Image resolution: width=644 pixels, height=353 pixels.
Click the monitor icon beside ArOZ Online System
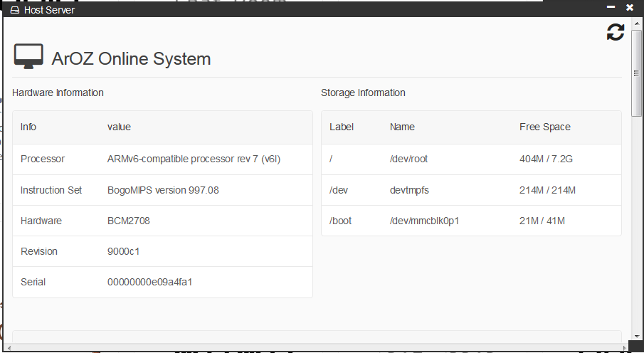pyautogui.click(x=28, y=57)
